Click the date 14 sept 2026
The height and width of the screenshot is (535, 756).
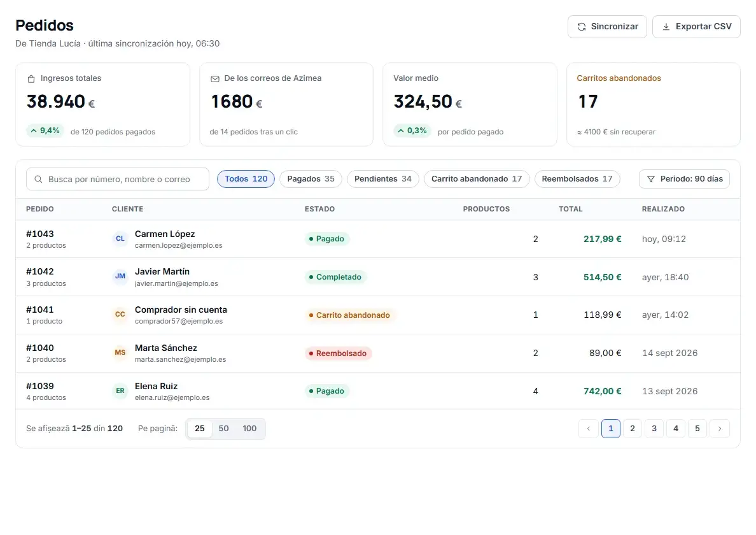point(669,353)
